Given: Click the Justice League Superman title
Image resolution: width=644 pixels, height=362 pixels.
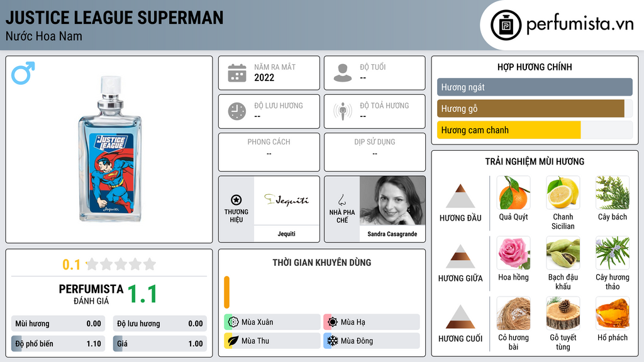Looking at the screenshot, I should (114, 18).
